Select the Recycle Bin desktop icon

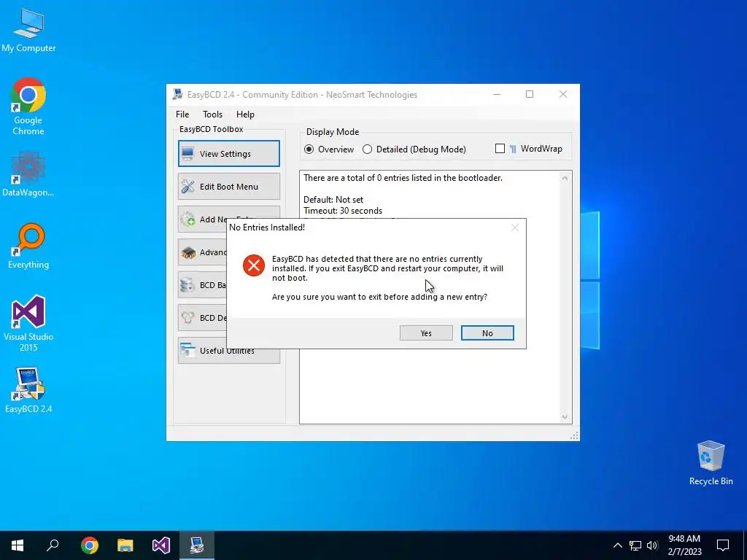tap(711, 463)
